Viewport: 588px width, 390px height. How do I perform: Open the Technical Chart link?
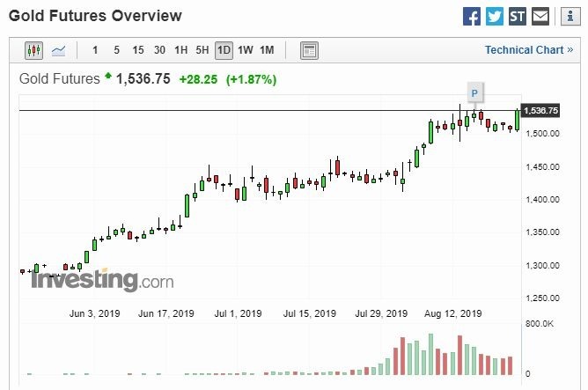click(x=529, y=50)
